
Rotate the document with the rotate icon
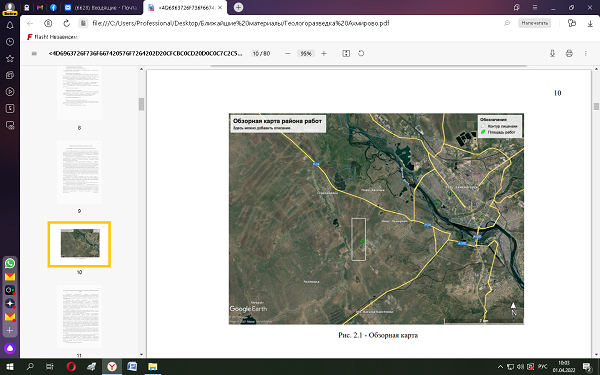pyautogui.click(x=361, y=54)
